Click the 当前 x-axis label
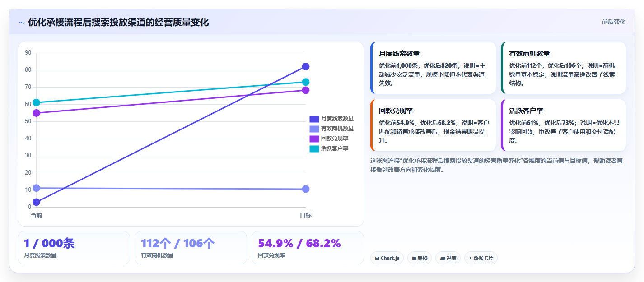 [x=36, y=215]
